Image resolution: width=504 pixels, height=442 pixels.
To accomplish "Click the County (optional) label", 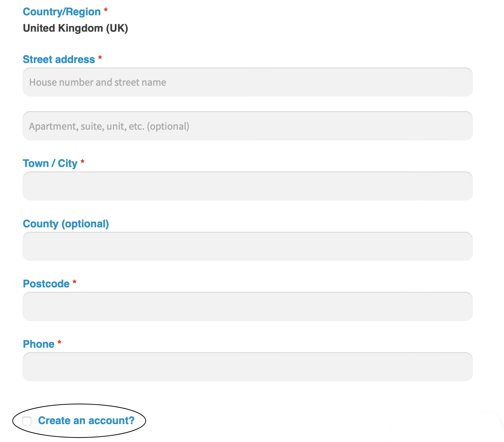I will (66, 224).
